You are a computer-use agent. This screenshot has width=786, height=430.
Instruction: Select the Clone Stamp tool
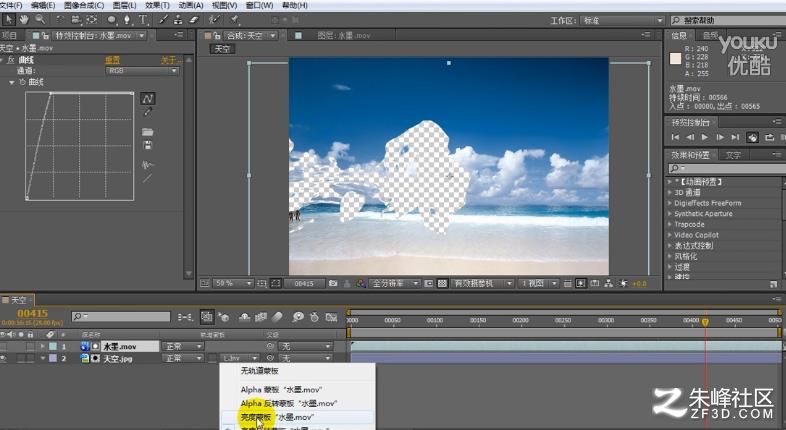coord(178,20)
